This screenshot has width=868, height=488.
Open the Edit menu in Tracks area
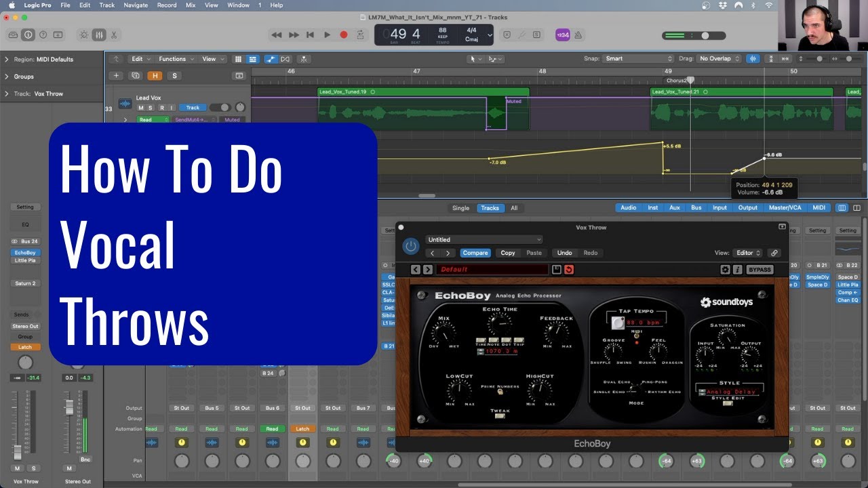[141, 59]
